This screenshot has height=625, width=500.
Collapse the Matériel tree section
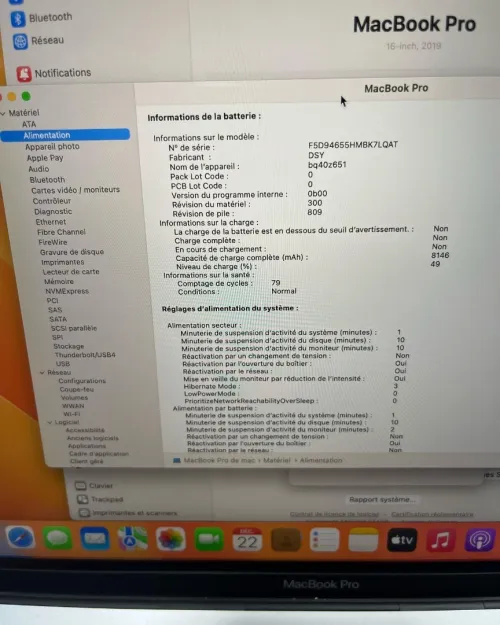click(x=3, y=113)
